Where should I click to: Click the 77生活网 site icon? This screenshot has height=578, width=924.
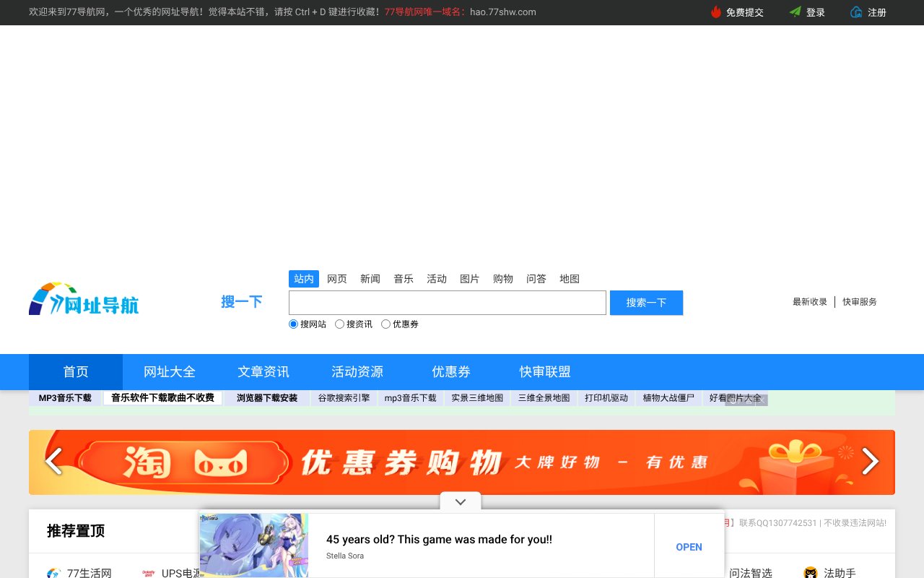[53, 572]
